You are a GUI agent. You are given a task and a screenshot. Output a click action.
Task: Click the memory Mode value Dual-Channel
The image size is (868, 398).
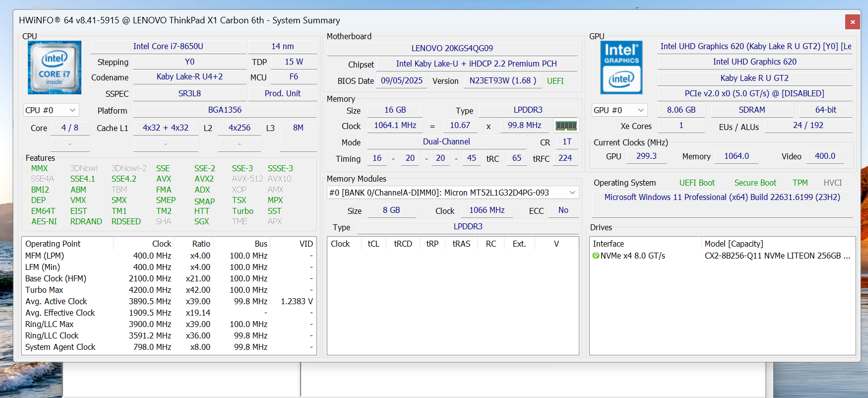coord(446,142)
